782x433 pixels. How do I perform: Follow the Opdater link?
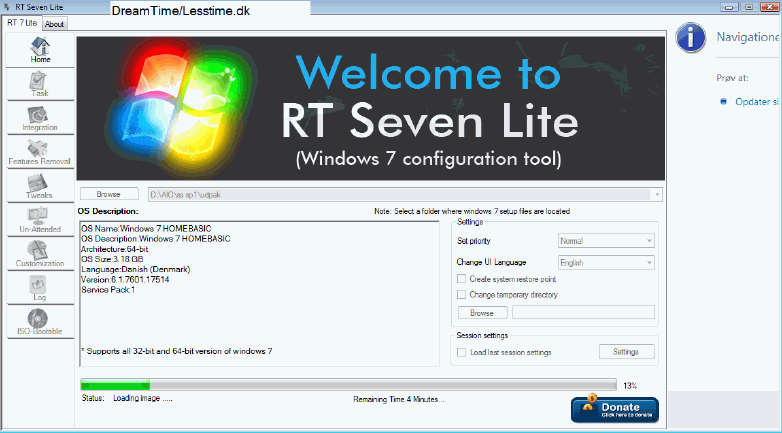757,102
